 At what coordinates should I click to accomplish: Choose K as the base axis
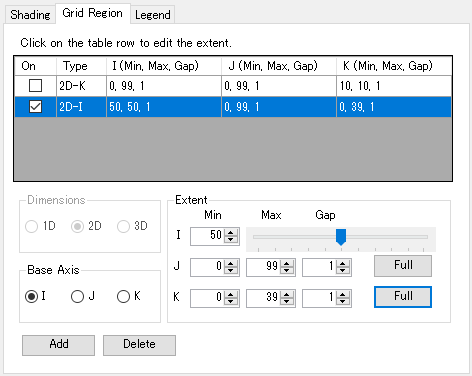pos(123,296)
